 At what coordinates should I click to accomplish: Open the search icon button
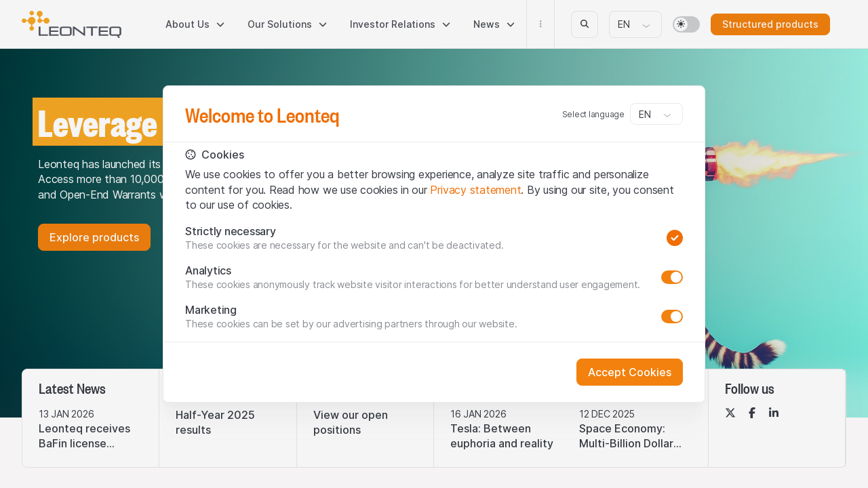[x=585, y=24]
